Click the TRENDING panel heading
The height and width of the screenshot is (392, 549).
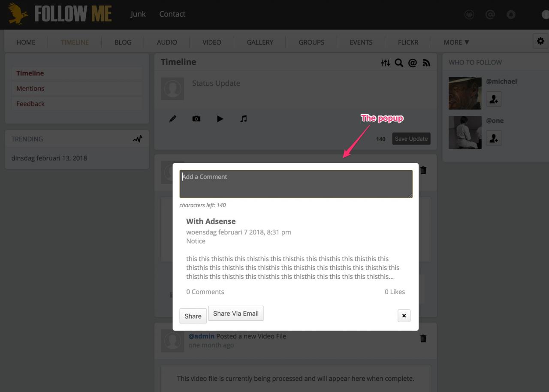[x=27, y=139]
